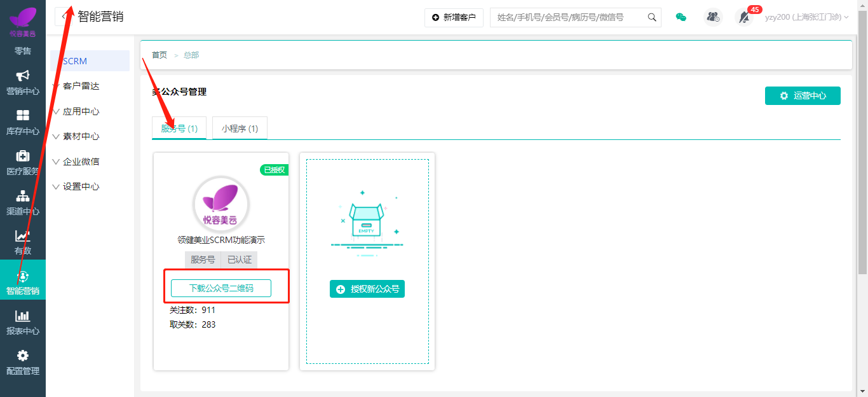Click the 首页 breadcrumb link
Image resolution: width=868 pixels, height=397 pixels.
tap(159, 55)
